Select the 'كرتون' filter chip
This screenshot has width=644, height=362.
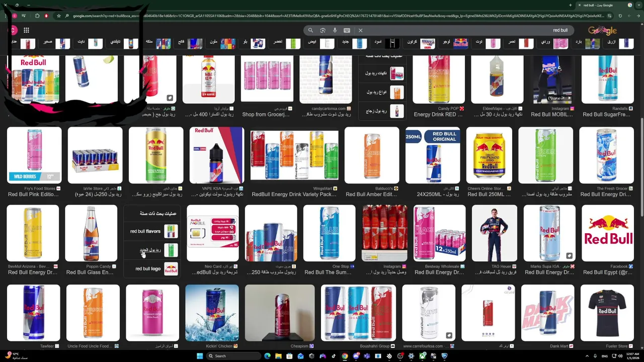pos(419,43)
